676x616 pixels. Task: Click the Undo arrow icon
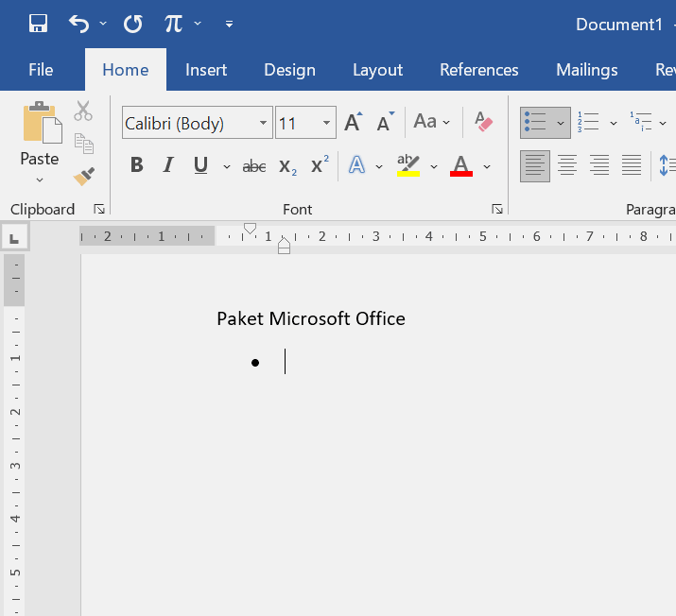click(x=79, y=24)
